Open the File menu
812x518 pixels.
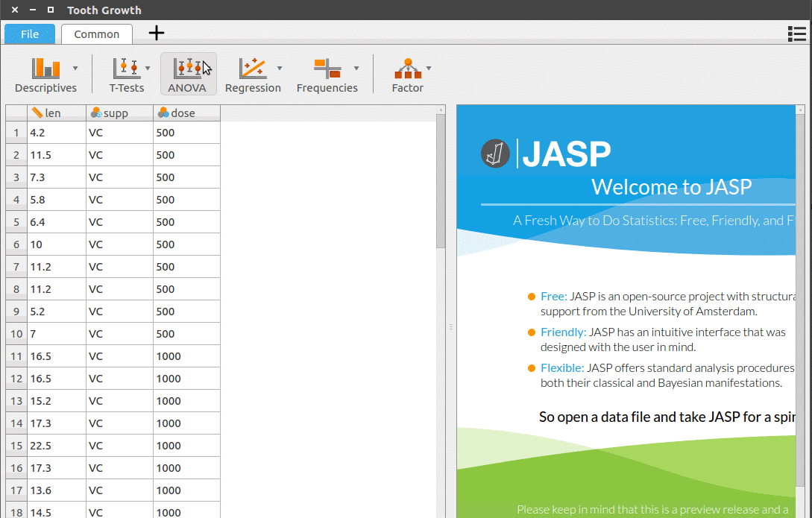(x=29, y=34)
